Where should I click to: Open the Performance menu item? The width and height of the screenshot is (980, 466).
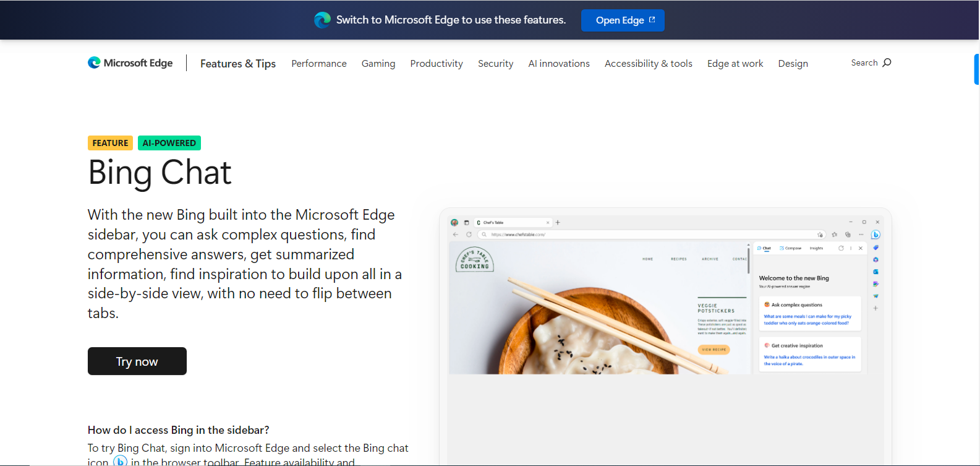[319, 64]
